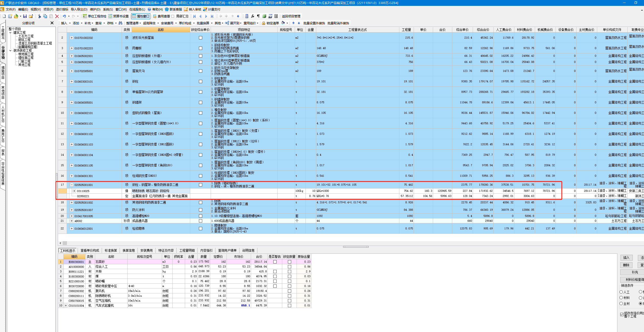Image resolution: width=644 pixels, height=332 pixels.
Task: Select 主材 filter radio button
Action: click(621, 304)
